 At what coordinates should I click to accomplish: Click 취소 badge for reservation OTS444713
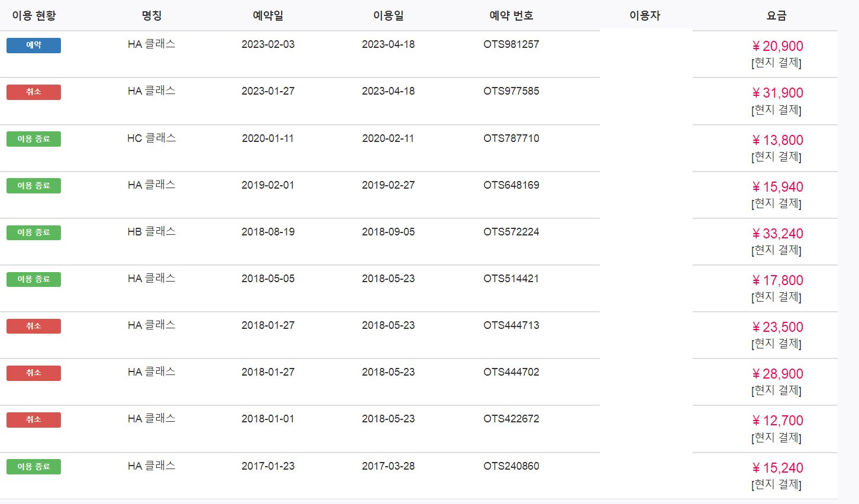[x=34, y=326]
